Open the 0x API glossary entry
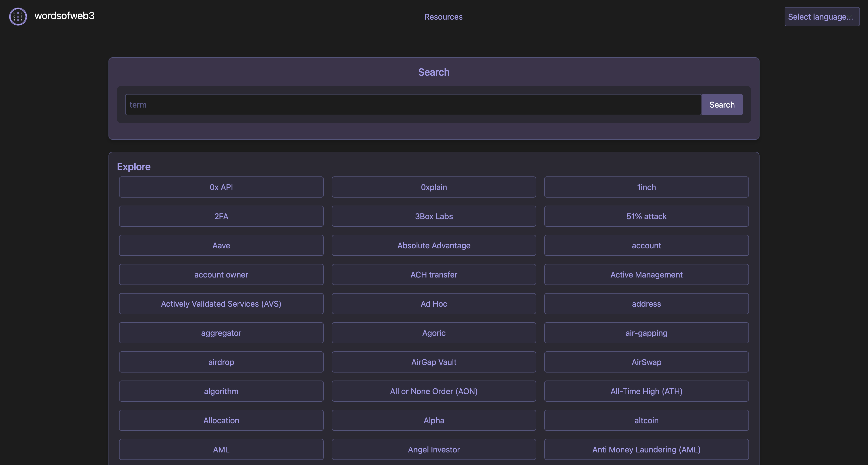 point(221,187)
